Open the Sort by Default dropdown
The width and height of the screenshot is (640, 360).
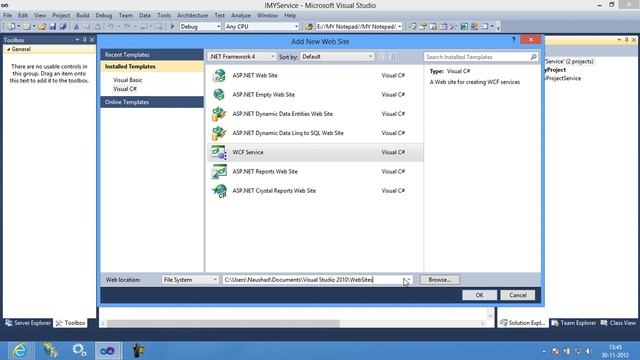[x=337, y=57]
